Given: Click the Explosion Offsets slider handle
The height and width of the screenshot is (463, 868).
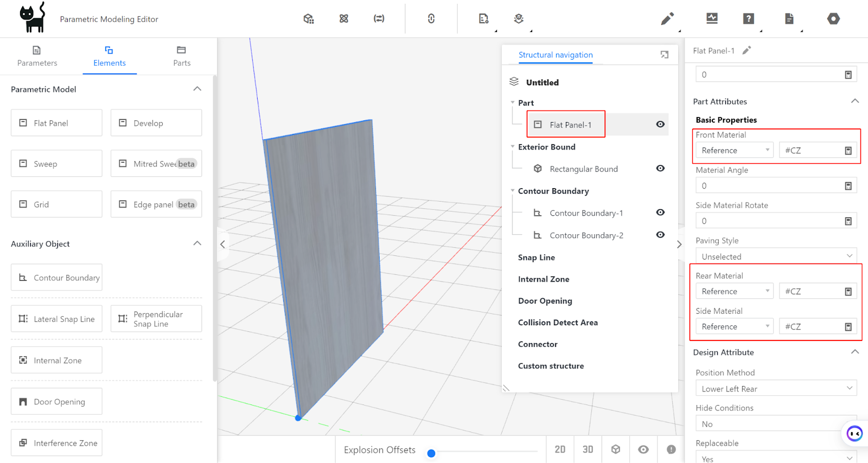Looking at the screenshot, I should (431, 453).
